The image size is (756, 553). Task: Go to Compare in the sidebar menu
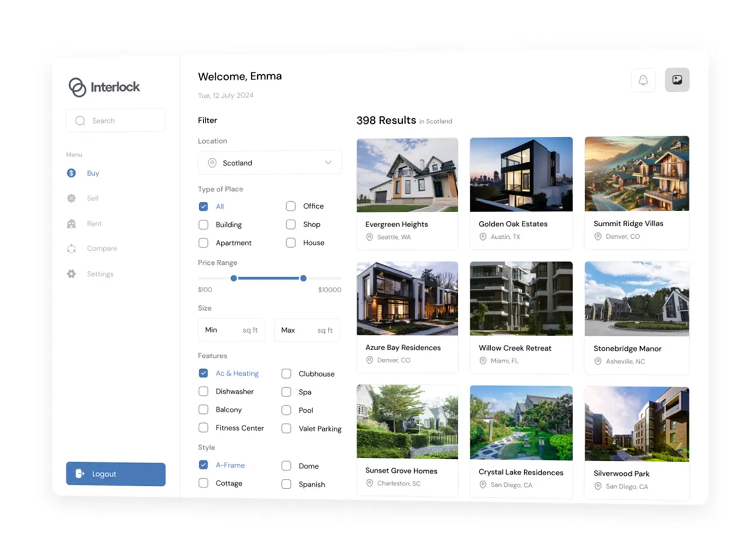pyautogui.click(x=102, y=248)
